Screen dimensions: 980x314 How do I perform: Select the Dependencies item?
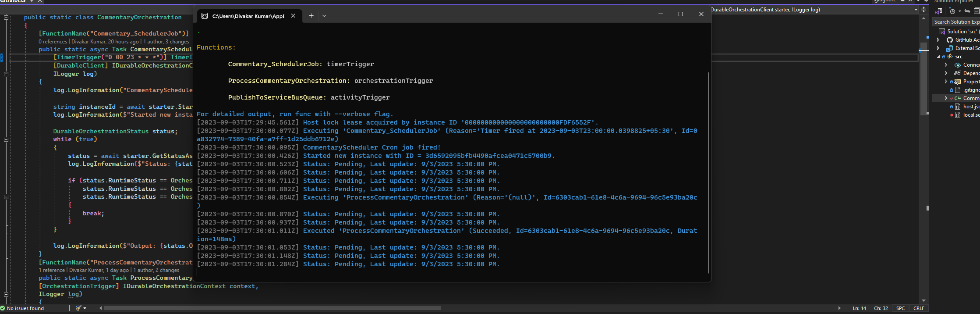coord(967,73)
